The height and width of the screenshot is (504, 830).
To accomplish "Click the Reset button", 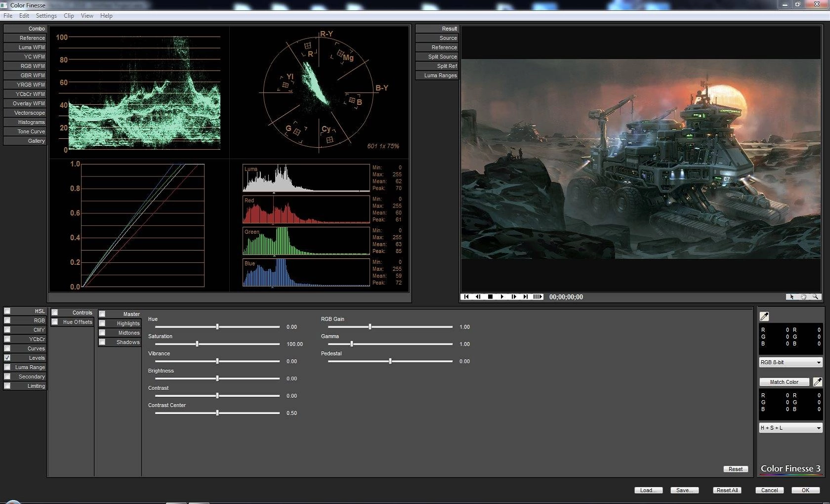I will pyautogui.click(x=736, y=469).
